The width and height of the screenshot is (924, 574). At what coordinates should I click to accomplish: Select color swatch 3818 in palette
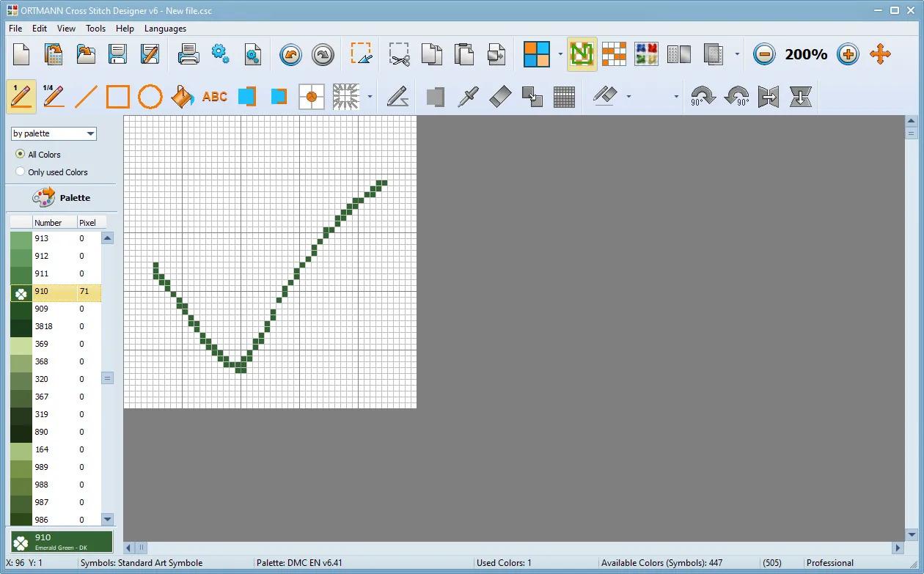(21, 326)
